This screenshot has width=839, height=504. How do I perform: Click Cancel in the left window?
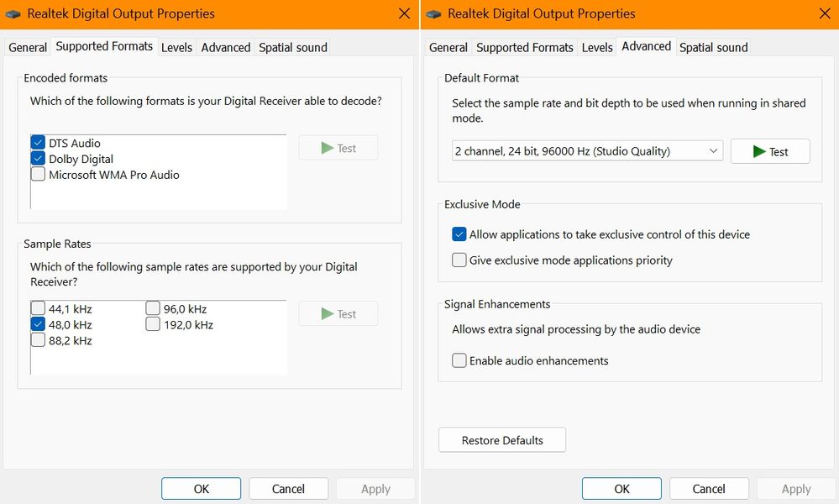288,489
